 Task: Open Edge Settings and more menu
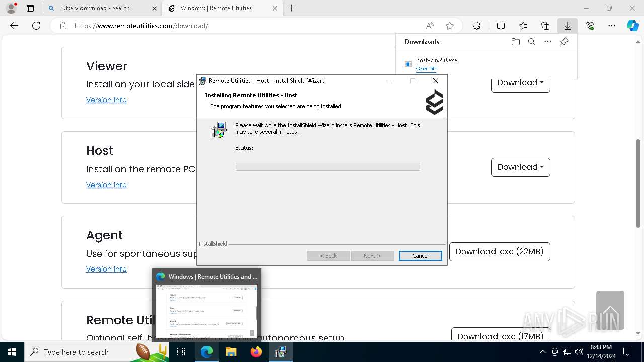(x=612, y=26)
